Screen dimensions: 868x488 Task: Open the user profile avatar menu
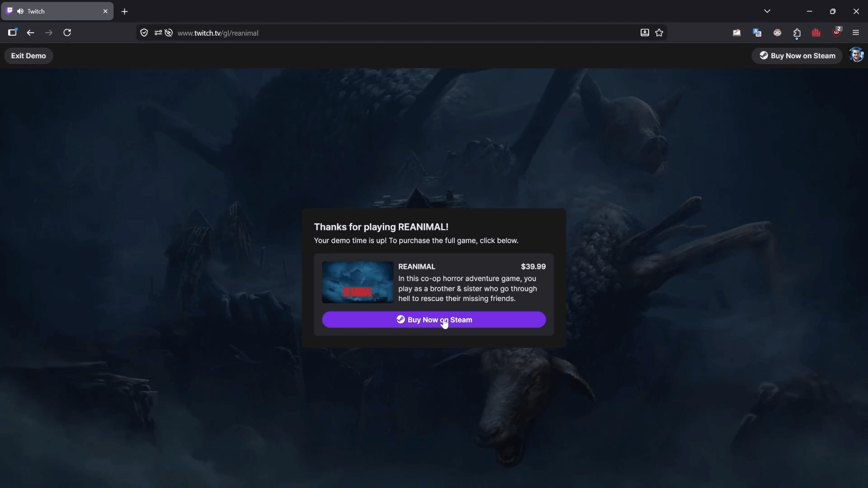856,55
